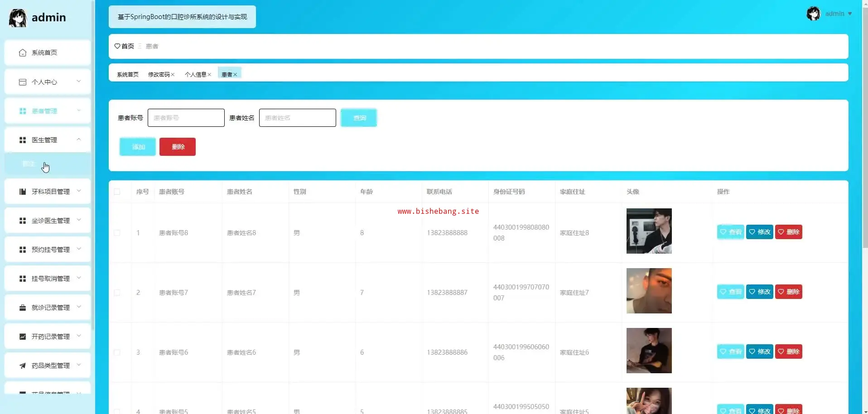Open the avatar photo of 患者姓名8
This screenshot has height=414, width=868.
(x=649, y=231)
